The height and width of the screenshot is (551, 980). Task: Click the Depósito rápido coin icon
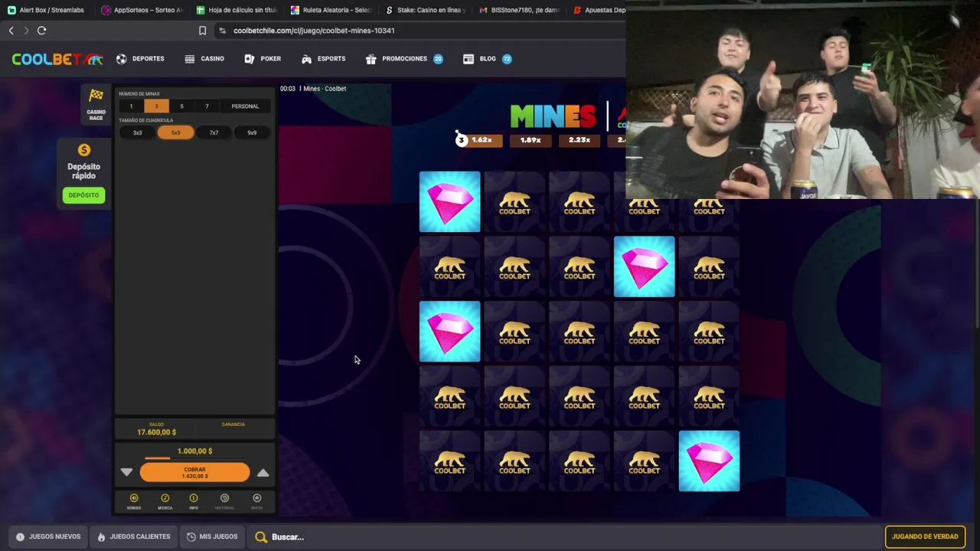click(84, 150)
